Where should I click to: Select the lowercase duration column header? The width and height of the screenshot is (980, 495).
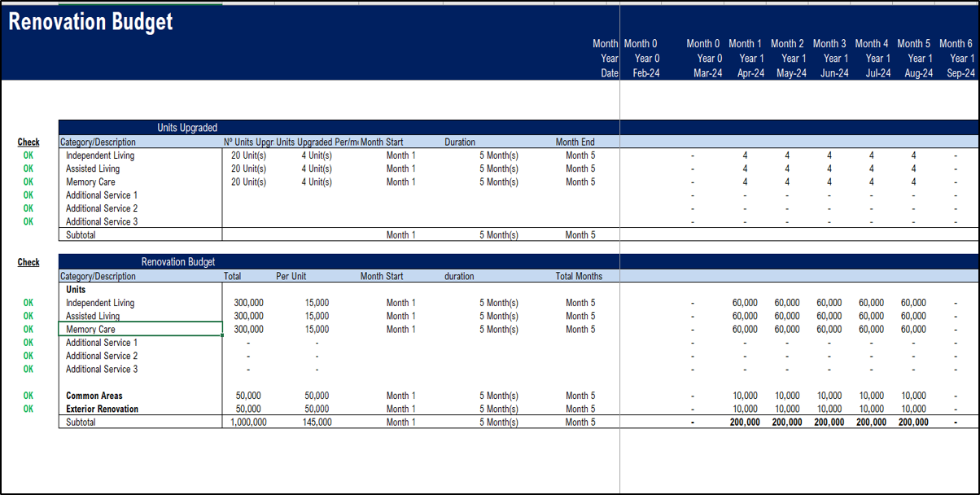459,276
